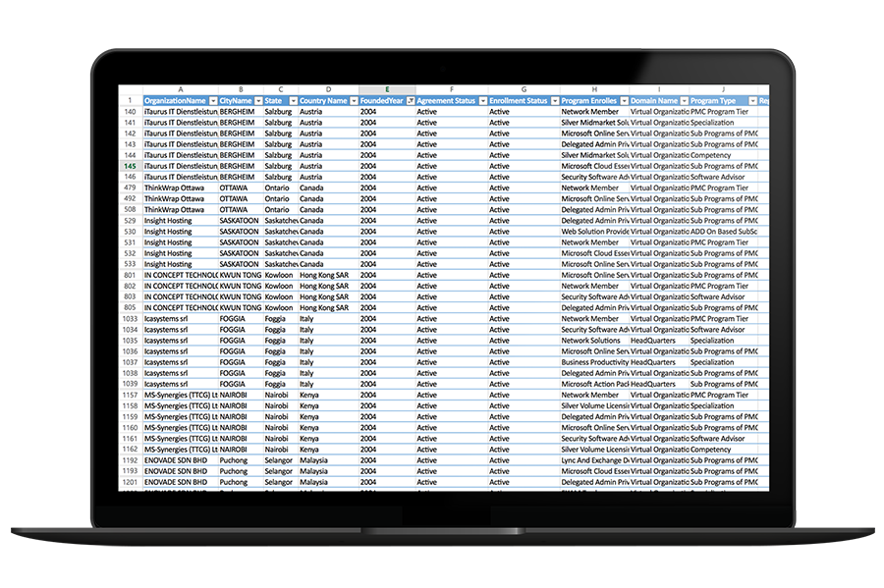Click the OTTAWA cell in row 508

241,209
